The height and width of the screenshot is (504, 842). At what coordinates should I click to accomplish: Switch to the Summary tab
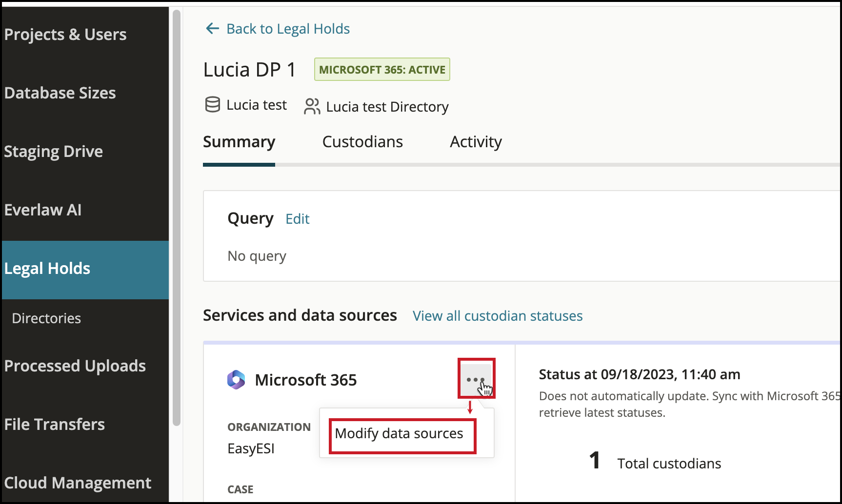(x=239, y=142)
